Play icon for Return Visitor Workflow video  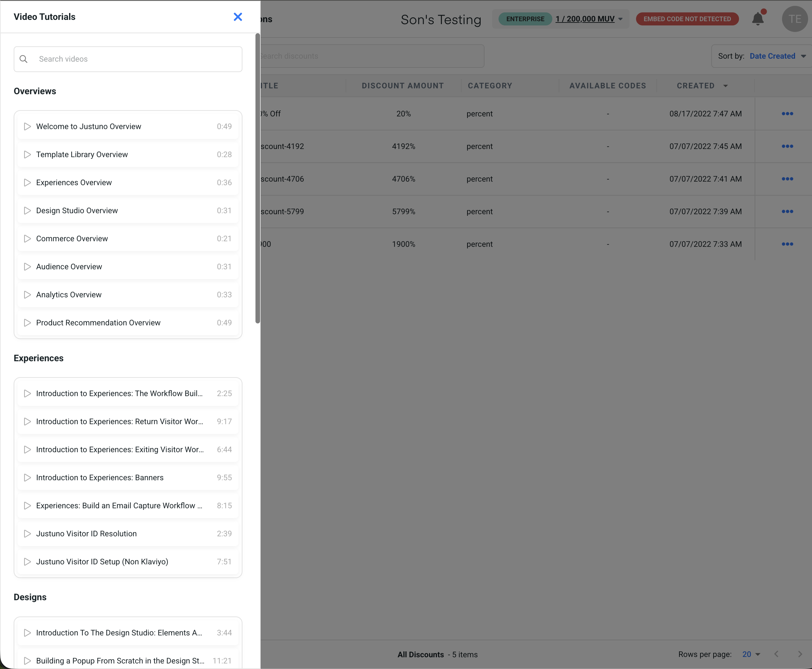(27, 422)
